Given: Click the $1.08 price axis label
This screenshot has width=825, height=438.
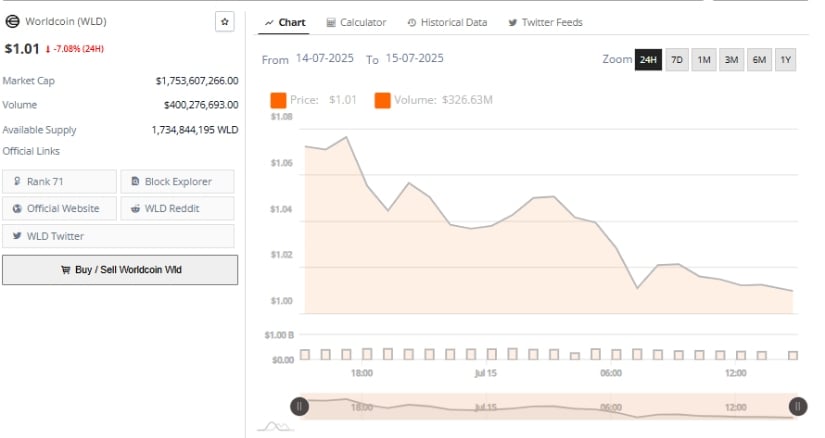Looking at the screenshot, I should point(281,117).
